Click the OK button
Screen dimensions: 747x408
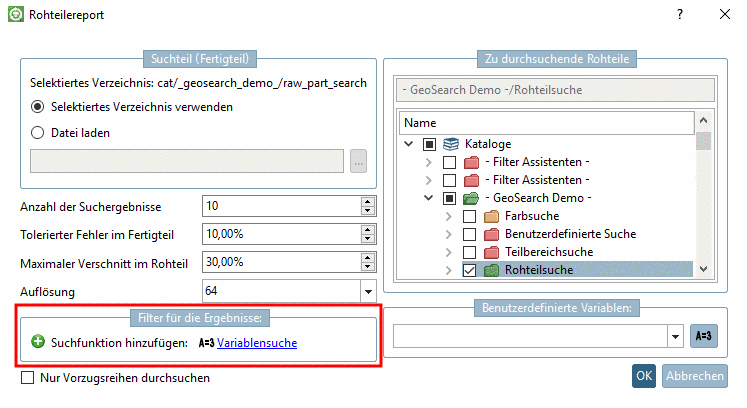pyautogui.click(x=644, y=376)
